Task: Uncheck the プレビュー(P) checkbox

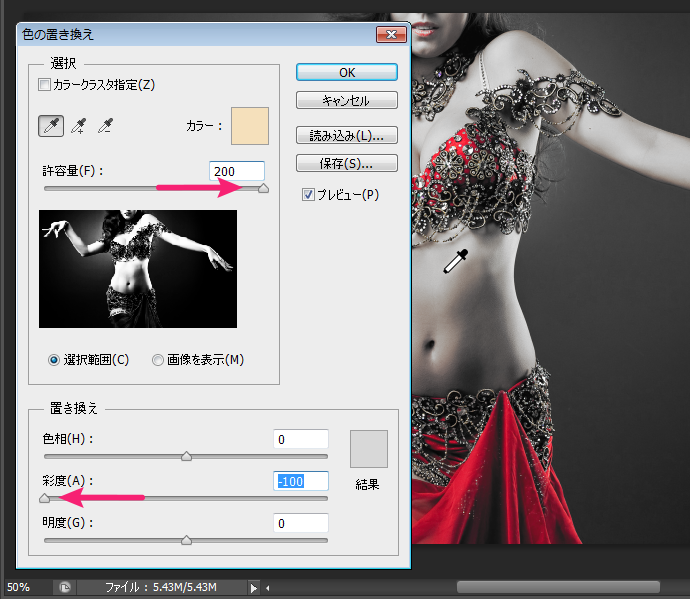Action: tap(308, 195)
